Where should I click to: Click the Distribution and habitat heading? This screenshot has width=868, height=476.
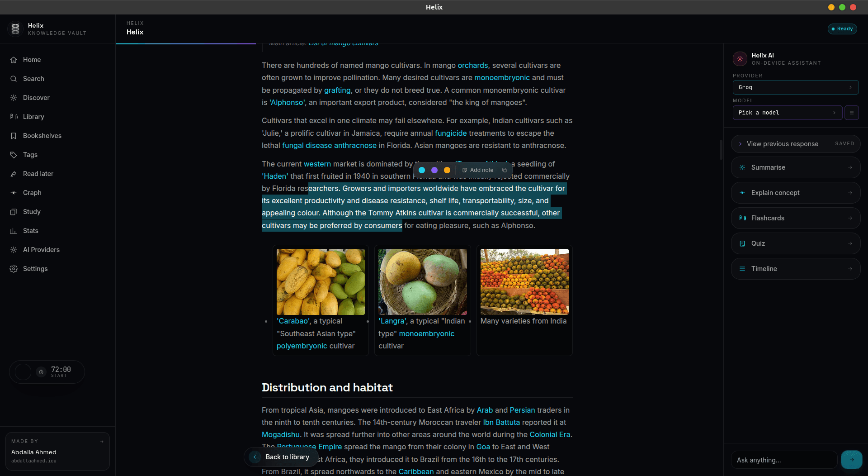pos(327,388)
